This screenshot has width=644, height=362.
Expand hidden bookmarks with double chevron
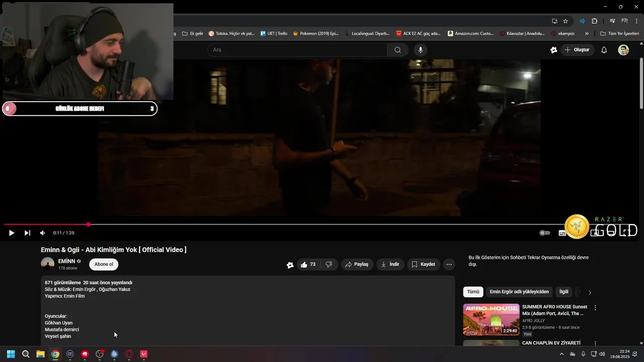pyautogui.click(x=587, y=34)
